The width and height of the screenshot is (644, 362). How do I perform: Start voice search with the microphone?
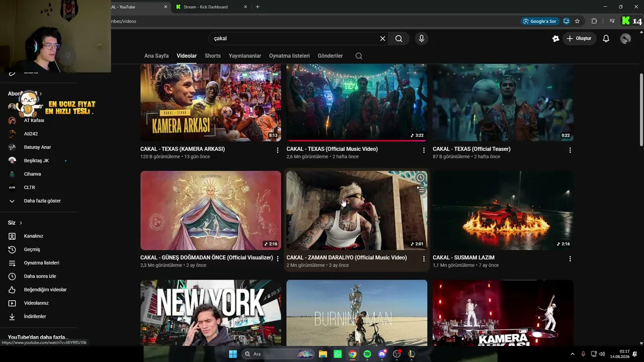click(x=422, y=39)
